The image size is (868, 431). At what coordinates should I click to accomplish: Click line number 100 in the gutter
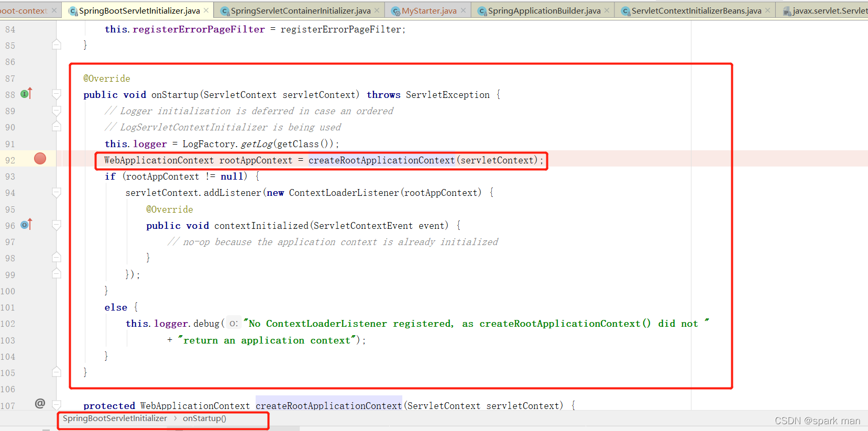click(x=8, y=291)
